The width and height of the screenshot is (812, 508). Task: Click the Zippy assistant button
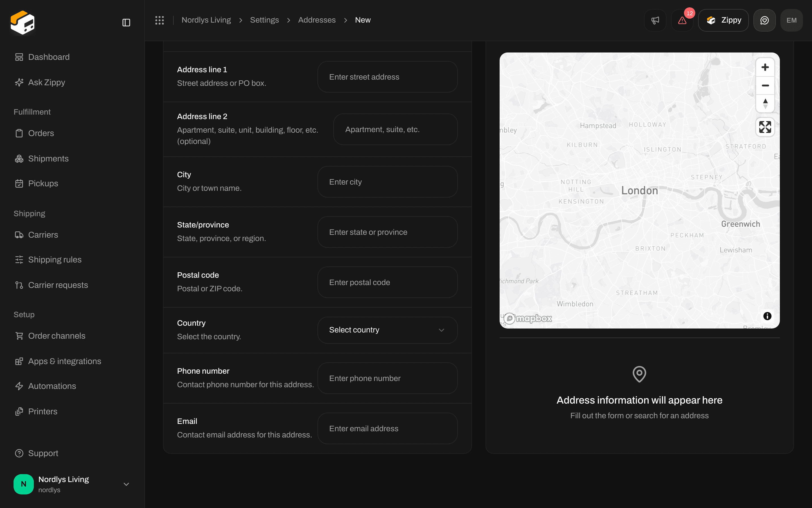point(723,20)
